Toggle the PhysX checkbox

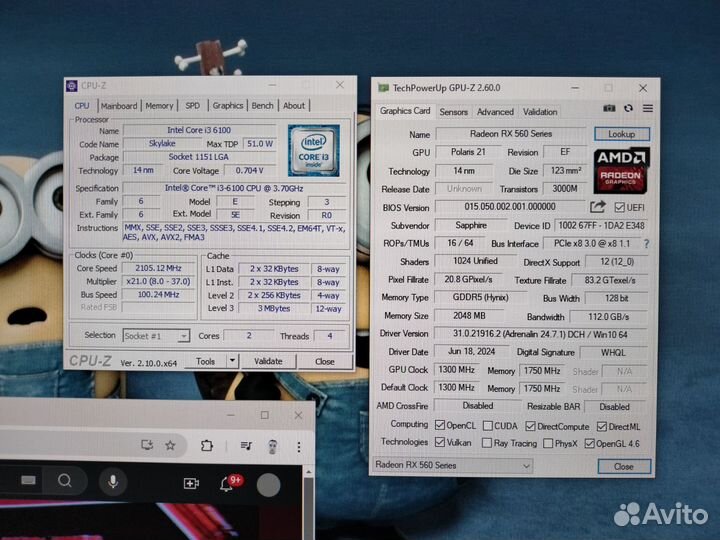[x=548, y=444]
